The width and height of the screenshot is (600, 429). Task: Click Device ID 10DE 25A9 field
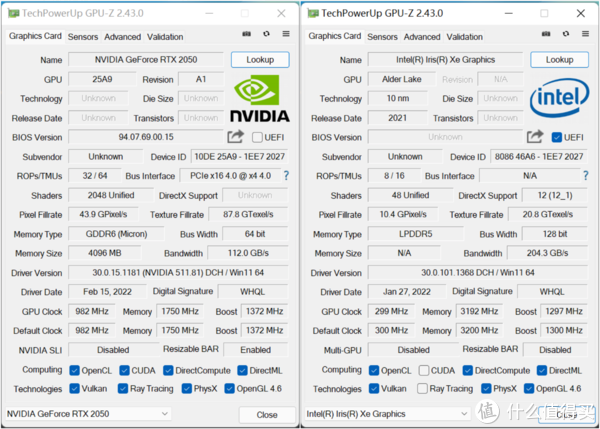(x=240, y=157)
